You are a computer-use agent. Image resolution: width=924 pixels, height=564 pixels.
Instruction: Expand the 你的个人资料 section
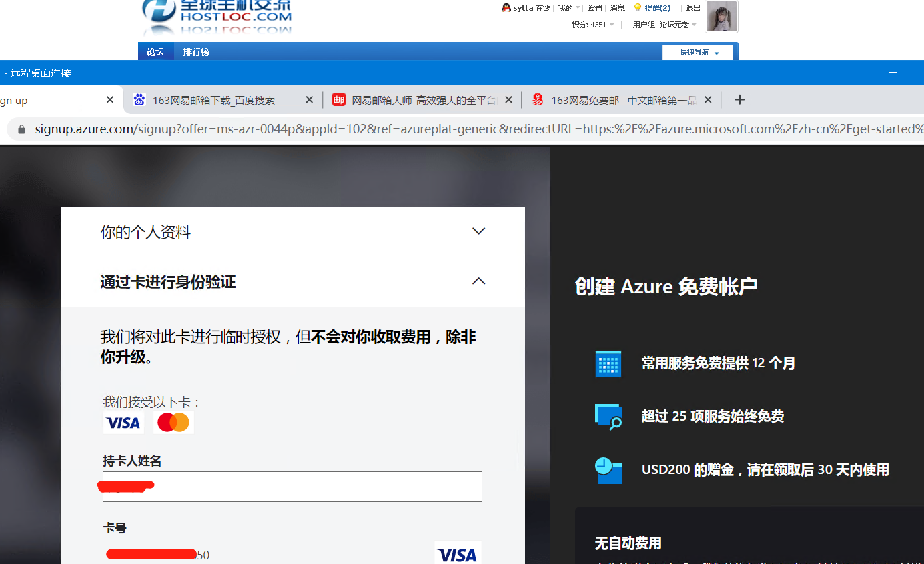478,231
